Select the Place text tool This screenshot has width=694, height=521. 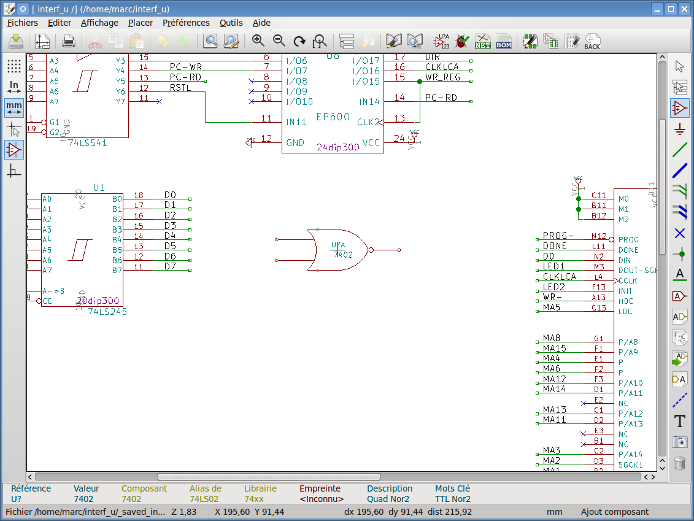(x=680, y=421)
